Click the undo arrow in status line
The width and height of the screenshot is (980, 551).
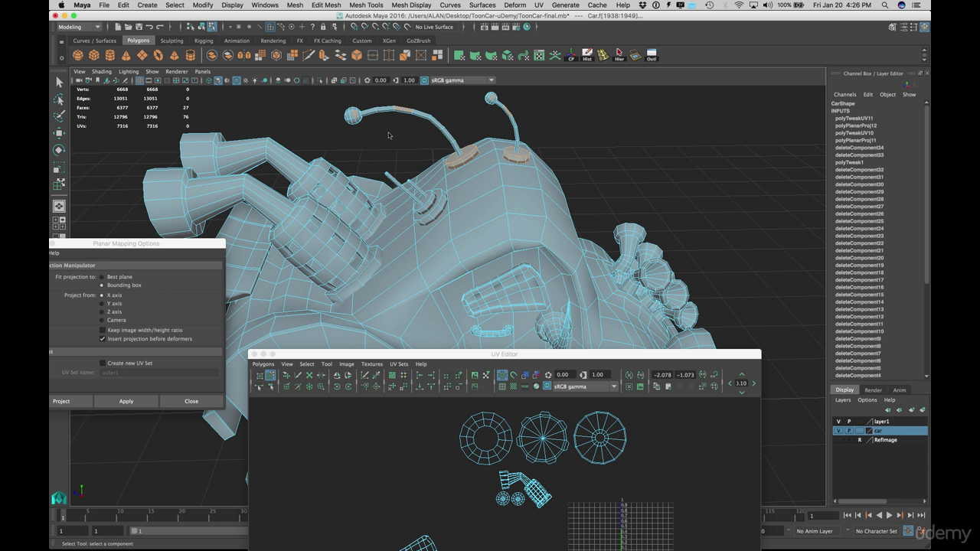[149, 27]
